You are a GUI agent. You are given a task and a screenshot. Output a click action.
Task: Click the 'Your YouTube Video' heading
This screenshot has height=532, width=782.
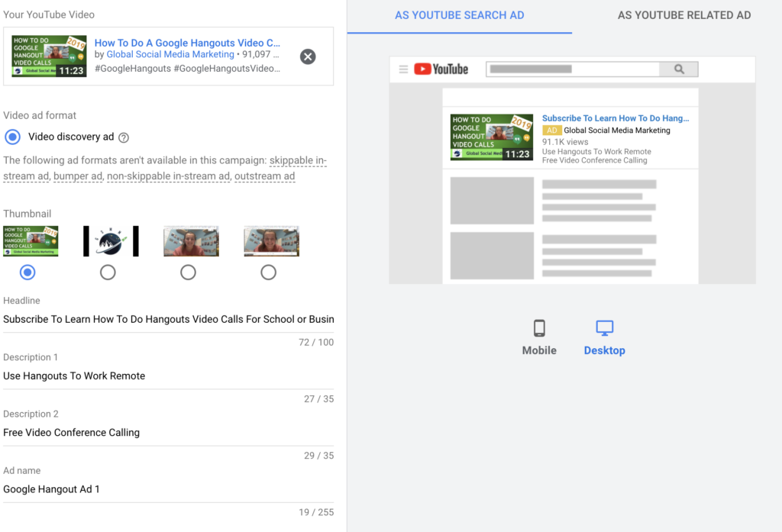pos(49,15)
